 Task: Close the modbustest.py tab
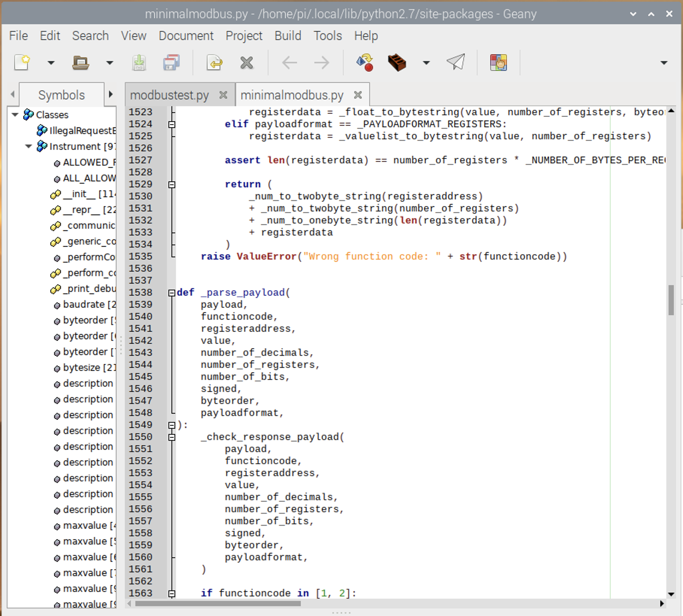pyautogui.click(x=223, y=95)
